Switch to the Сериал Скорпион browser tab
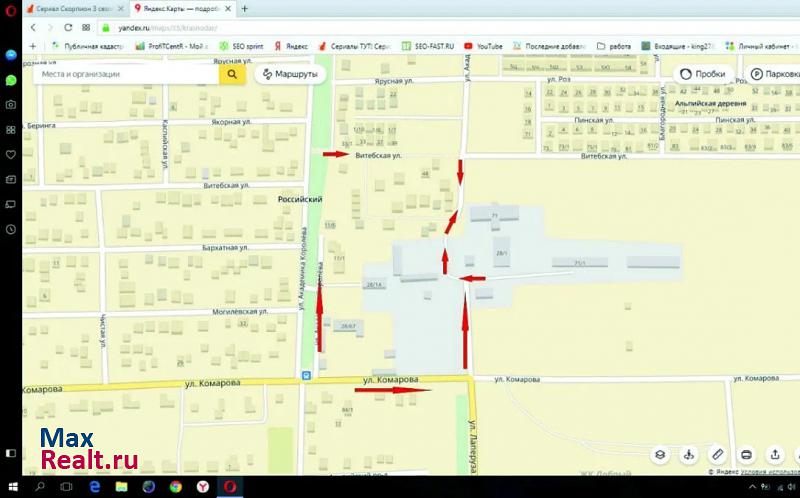 point(76,8)
